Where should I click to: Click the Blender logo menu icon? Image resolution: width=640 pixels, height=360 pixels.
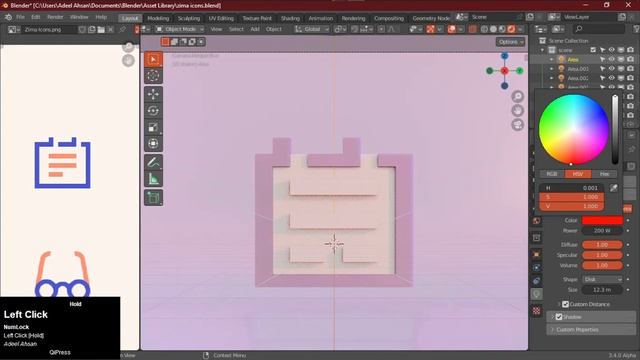[x=8, y=18]
